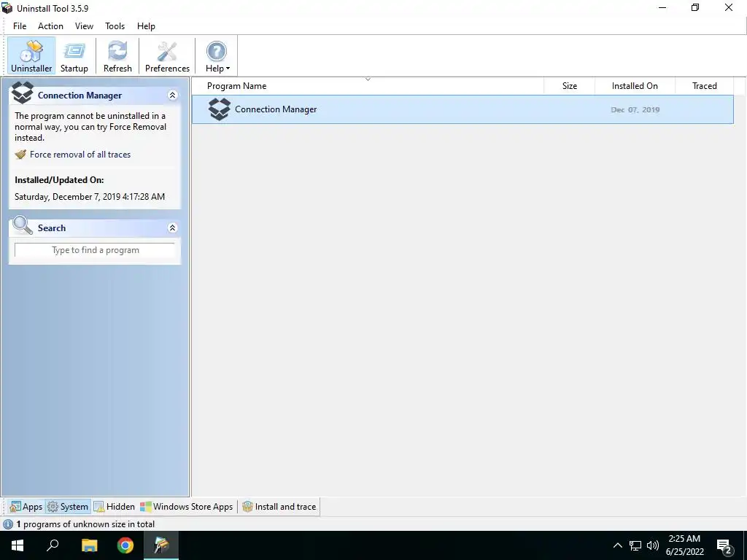The image size is (747, 560).
Task: Focus the 'Type to find a program' field
Action: pyautogui.click(x=95, y=250)
